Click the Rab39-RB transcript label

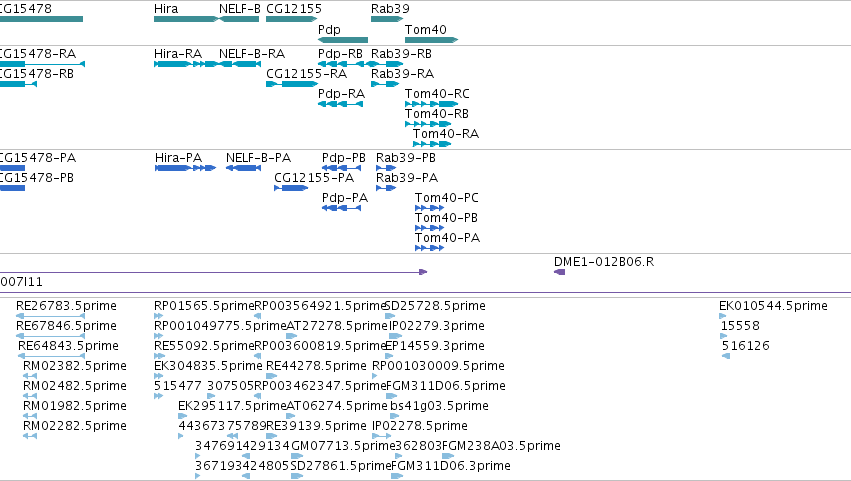pos(402,54)
